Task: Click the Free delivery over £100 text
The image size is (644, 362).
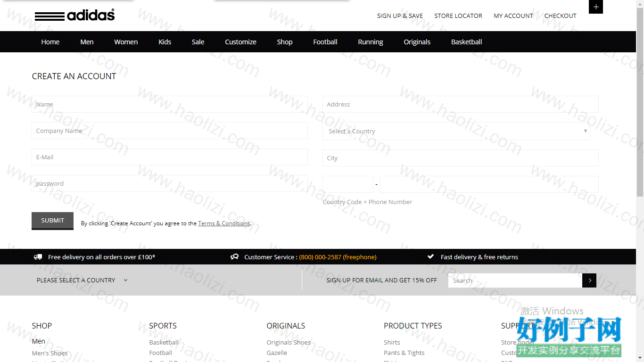Action: [101, 257]
